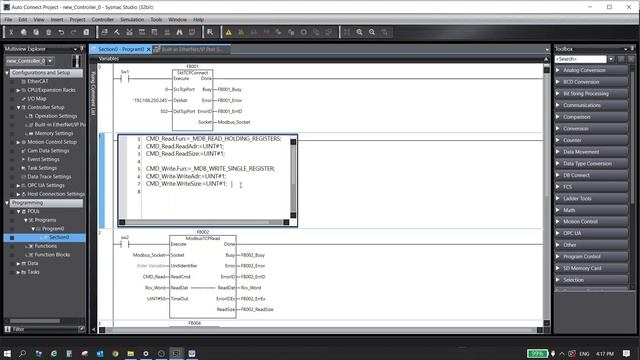Open the Insert menu
This screenshot has width=640, height=360.
[x=57, y=20]
